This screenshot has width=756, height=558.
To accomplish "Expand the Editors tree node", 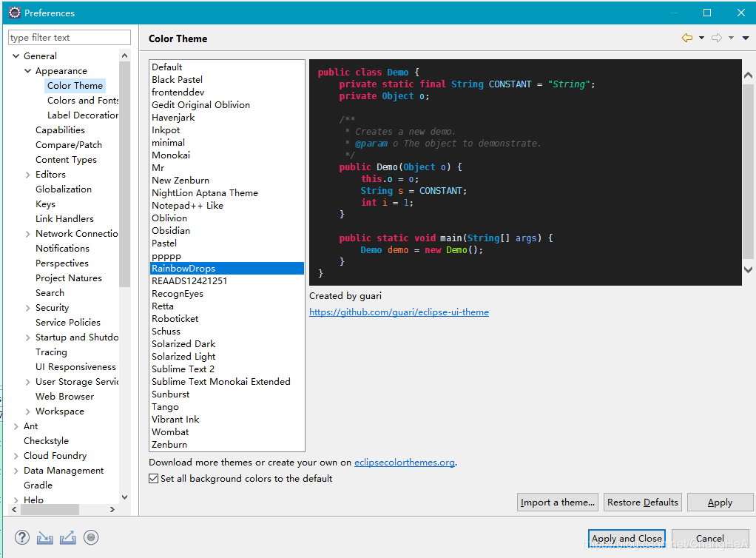I will coord(27,175).
